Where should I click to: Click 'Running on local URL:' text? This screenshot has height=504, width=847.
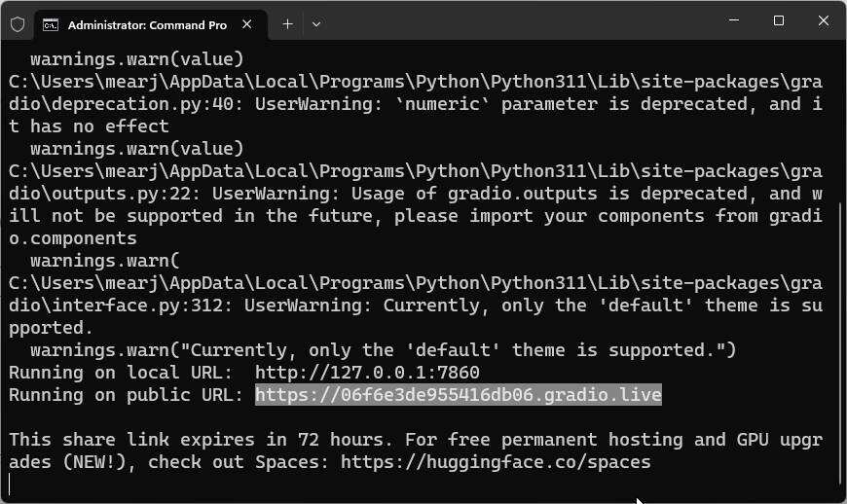[x=121, y=373]
